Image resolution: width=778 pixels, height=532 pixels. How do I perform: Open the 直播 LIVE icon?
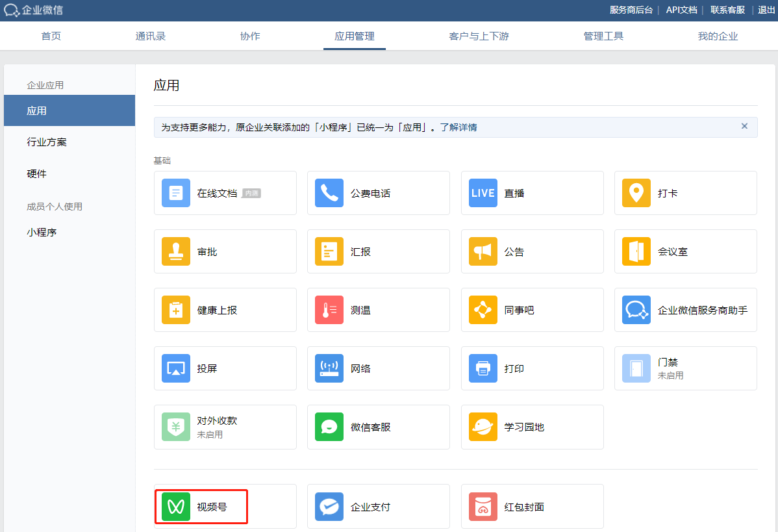point(483,193)
